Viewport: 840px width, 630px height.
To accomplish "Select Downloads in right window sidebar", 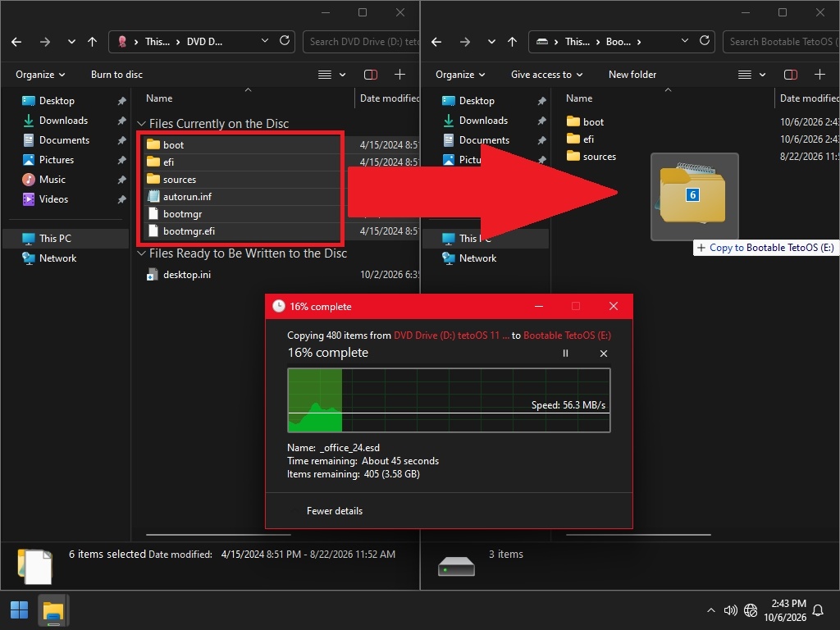I will (x=483, y=121).
